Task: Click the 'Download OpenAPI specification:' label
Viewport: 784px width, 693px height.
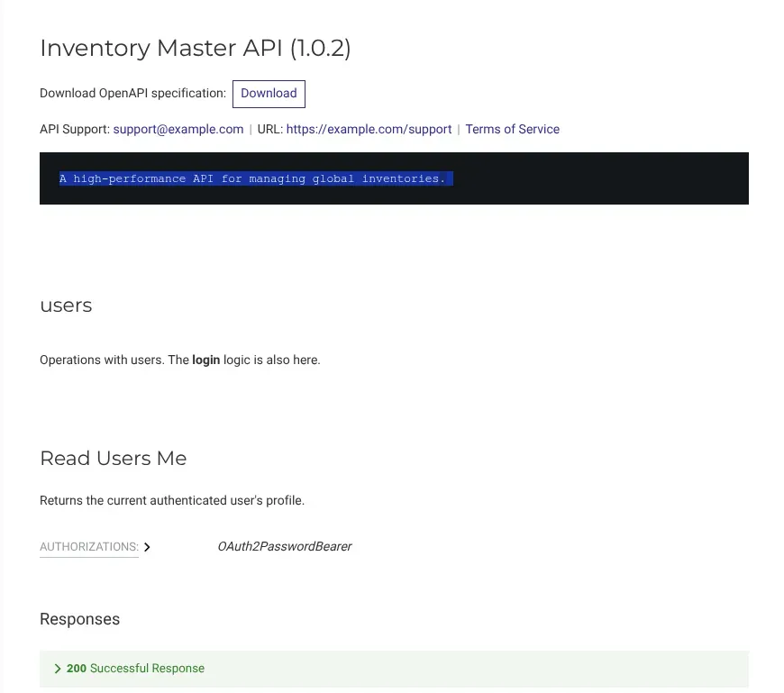Action: pyautogui.click(x=132, y=94)
